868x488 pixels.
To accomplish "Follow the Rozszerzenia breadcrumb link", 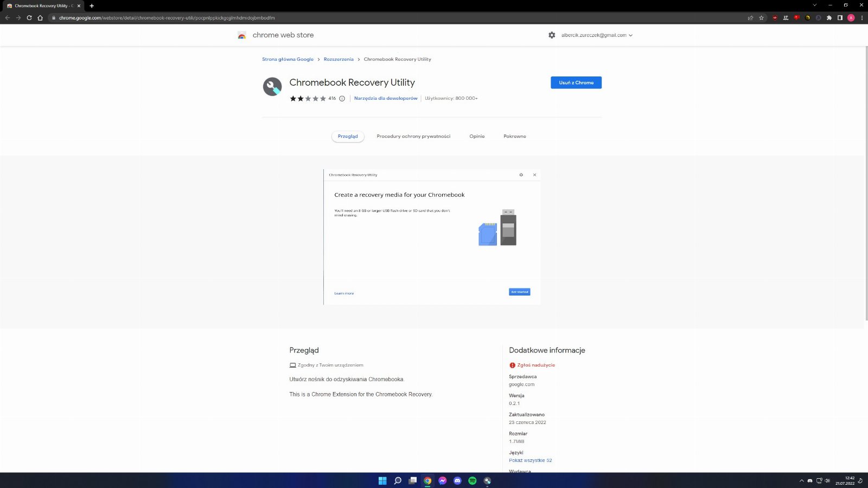I will click(x=339, y=60).
